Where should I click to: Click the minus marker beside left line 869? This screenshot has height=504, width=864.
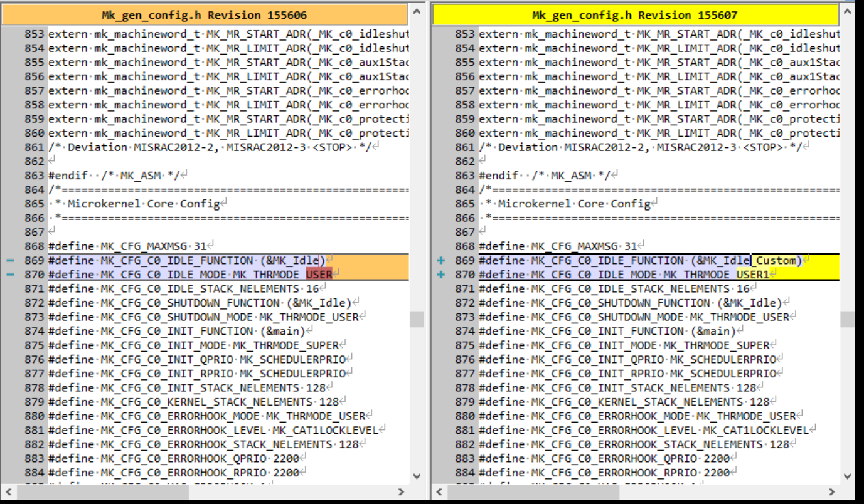click(x=11, y=261)
